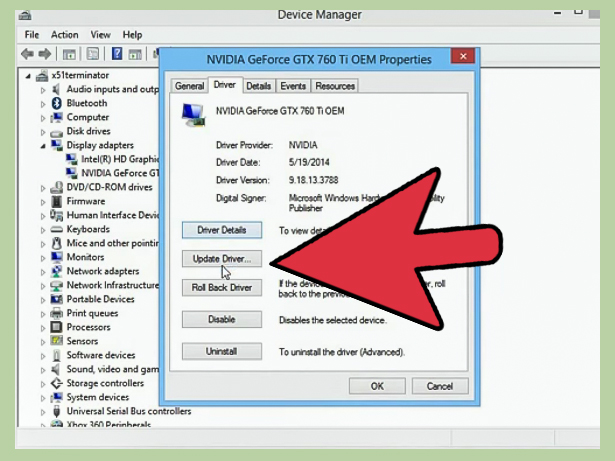Click the NVIDIA GeForce adapter tree icon
The width and height of the screenshot is (615, 461).
[71, 173]
